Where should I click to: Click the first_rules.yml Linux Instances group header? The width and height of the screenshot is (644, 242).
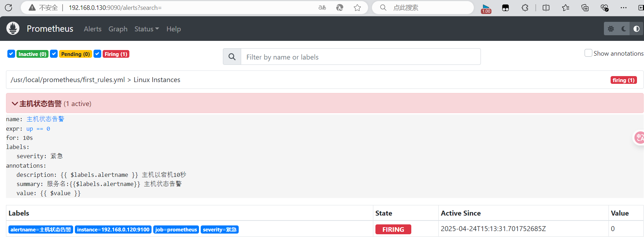coord(325,80)
